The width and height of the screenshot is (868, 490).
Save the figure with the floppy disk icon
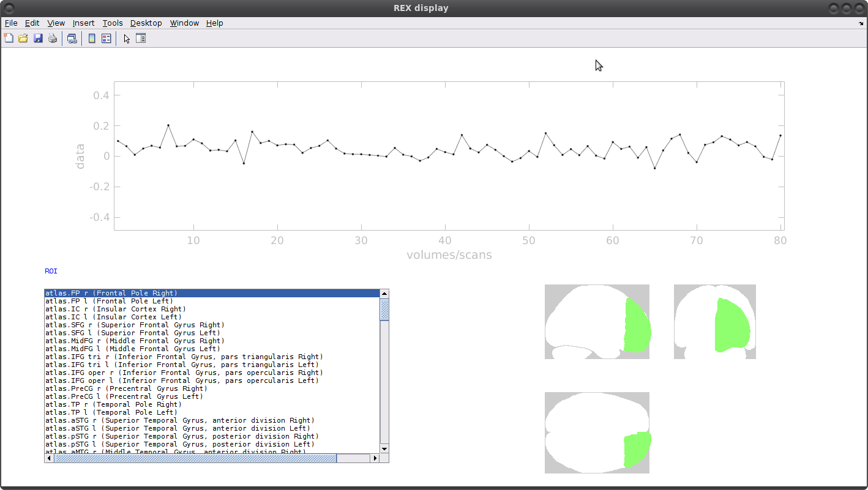click(x=38, y=39)
